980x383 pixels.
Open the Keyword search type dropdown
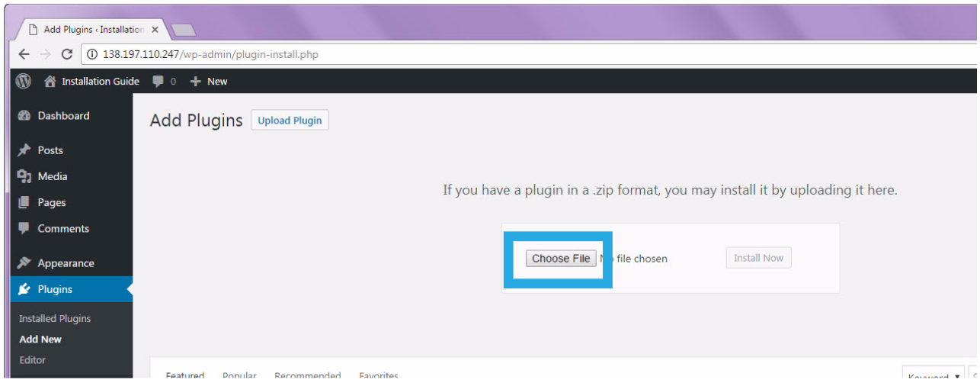[933, 377]
